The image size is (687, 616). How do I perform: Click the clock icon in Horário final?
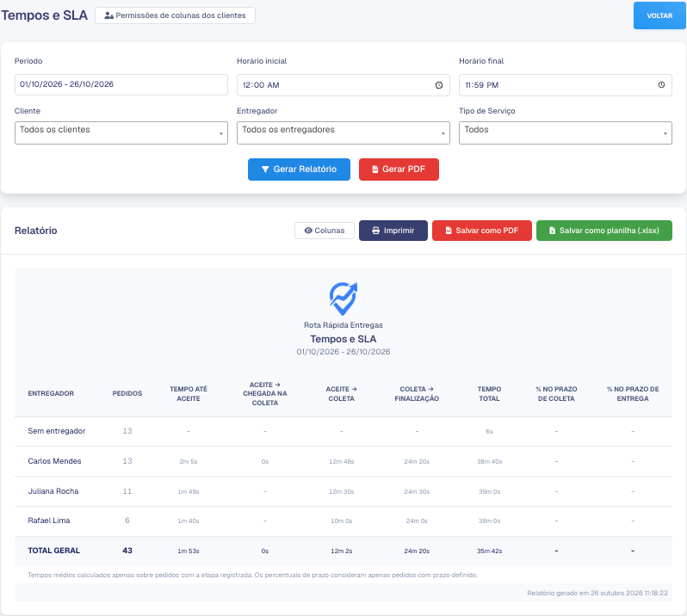point(661,85)
